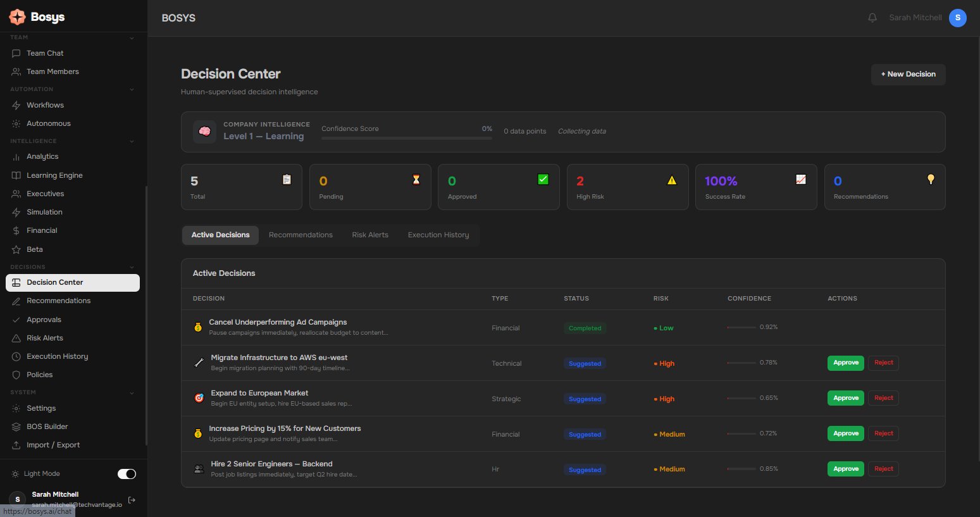Click the notification bell icon
980x517 pixels.
click(872, 18)
